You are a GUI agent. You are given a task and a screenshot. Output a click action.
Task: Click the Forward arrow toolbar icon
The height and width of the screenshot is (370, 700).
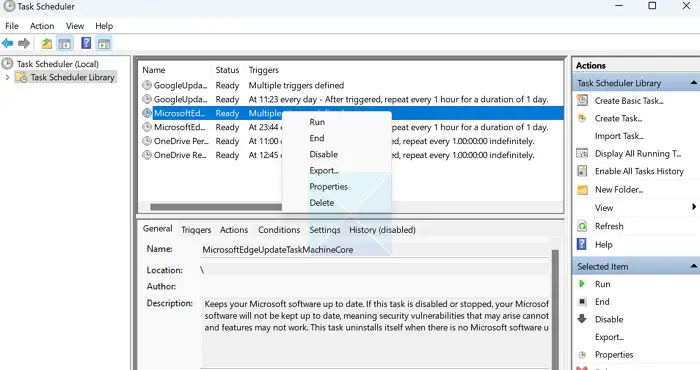point(24,43)
